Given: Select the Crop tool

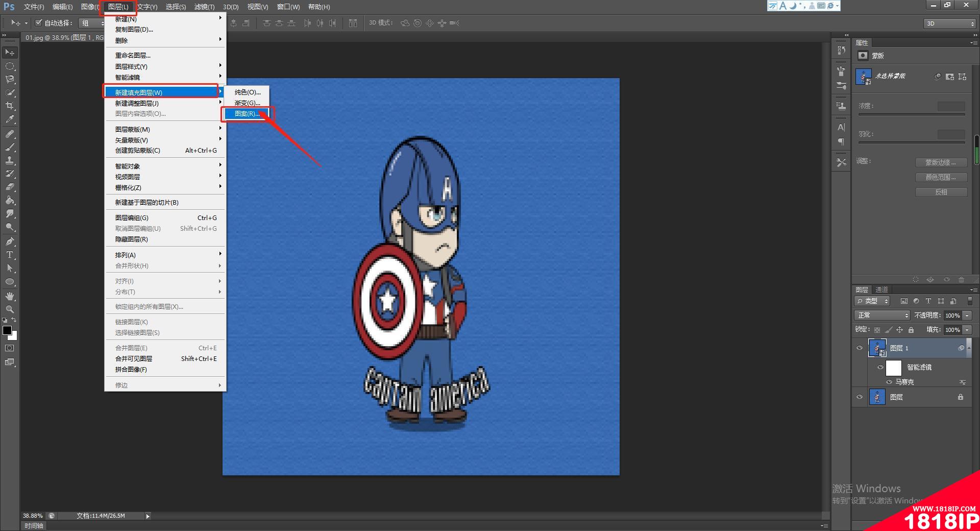Looking at the screenshot, I should pyautogui.click(x=10, y=106).
